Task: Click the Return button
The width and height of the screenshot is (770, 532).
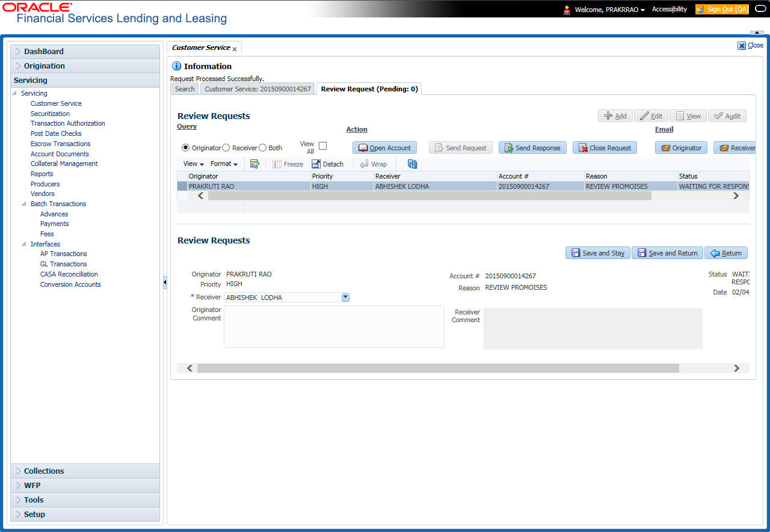Action: point(726,253)
